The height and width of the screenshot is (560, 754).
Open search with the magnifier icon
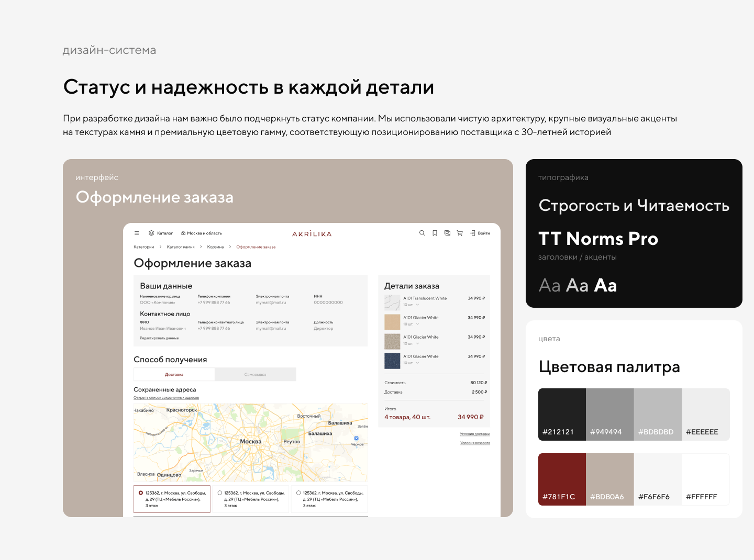coord(422,233)
